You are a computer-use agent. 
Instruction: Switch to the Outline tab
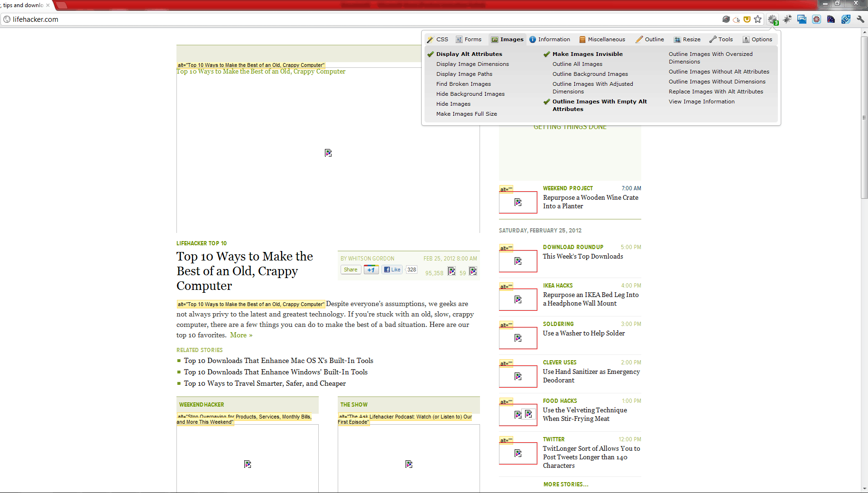tap(650, 39)
